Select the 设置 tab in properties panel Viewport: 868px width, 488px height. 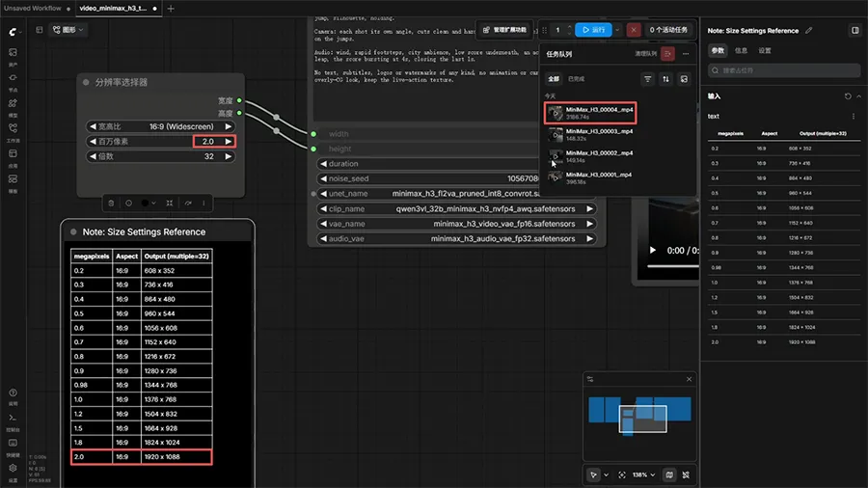[x=765, y=50]
